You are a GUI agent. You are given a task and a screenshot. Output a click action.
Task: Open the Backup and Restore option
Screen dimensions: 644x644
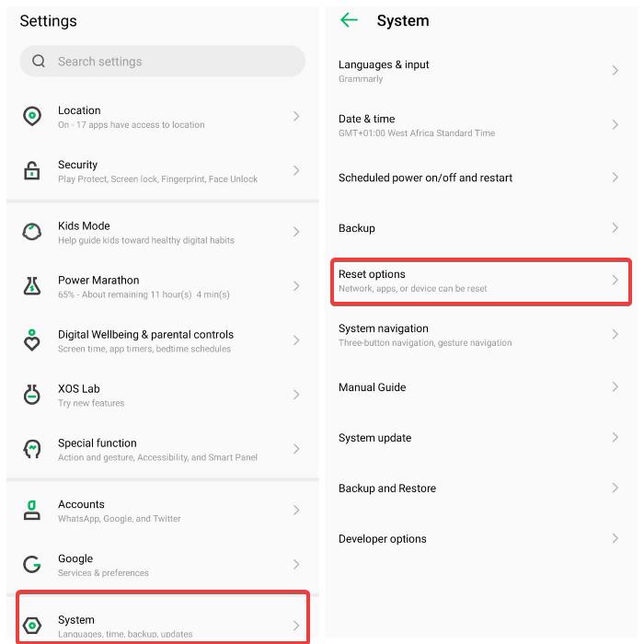(x=386, y=489)
